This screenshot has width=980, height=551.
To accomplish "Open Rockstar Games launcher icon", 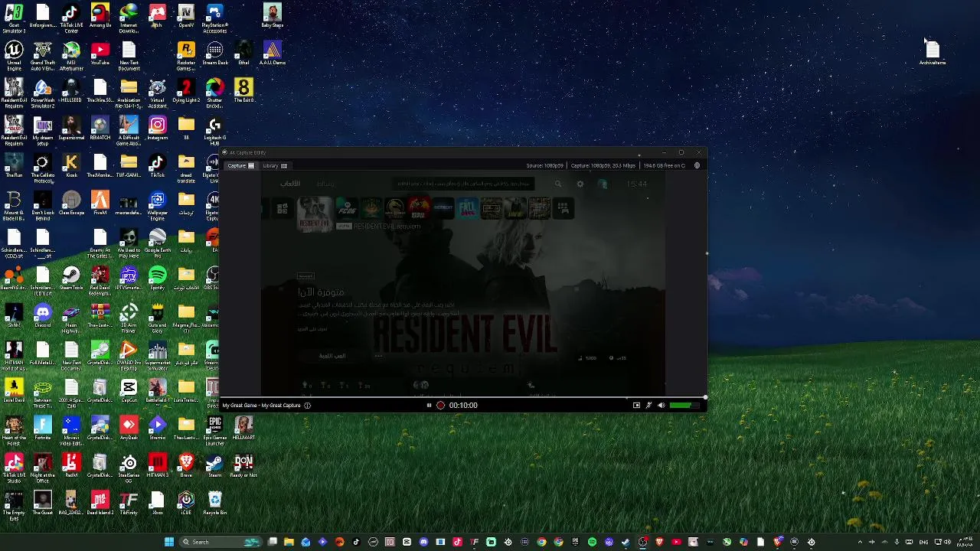I will (186, 56).
